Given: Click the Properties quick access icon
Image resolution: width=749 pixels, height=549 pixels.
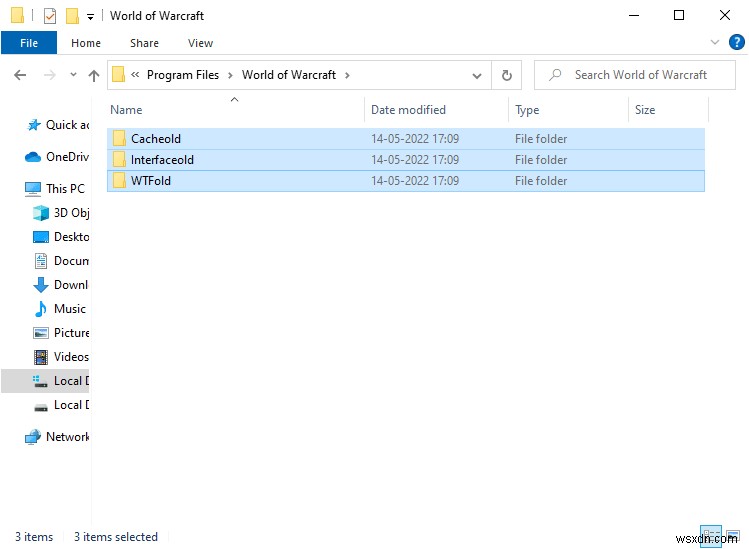Looking at the screenshot, I should tap(49, 16).
